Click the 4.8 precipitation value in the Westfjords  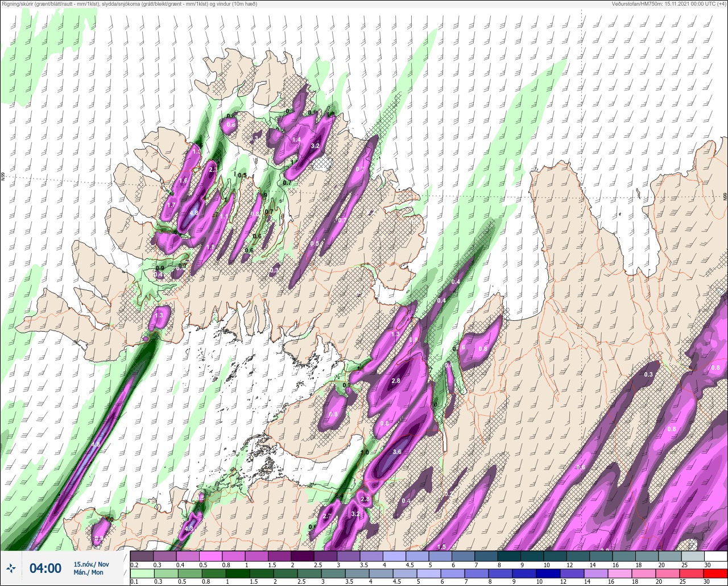(194, 213)
